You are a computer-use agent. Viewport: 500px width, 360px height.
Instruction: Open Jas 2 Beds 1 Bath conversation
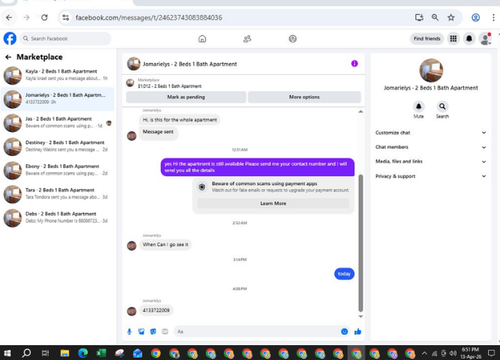point(58,122)
